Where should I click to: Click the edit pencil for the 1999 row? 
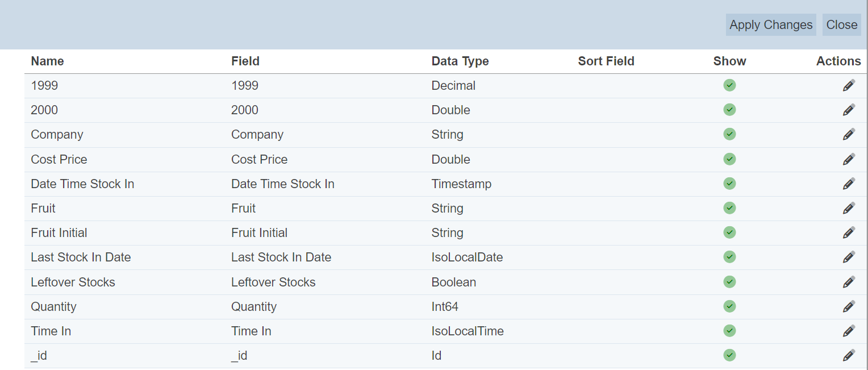click(x=849, y=86)
